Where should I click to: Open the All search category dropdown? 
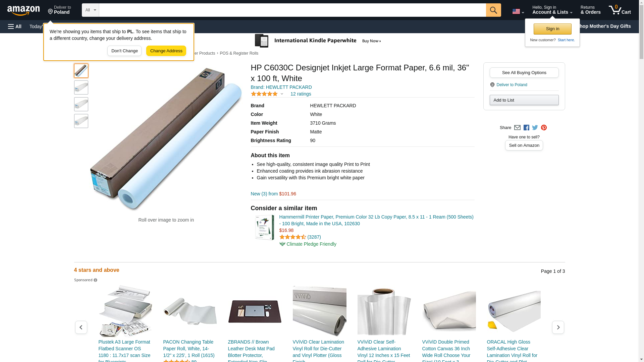click(90, 10)
